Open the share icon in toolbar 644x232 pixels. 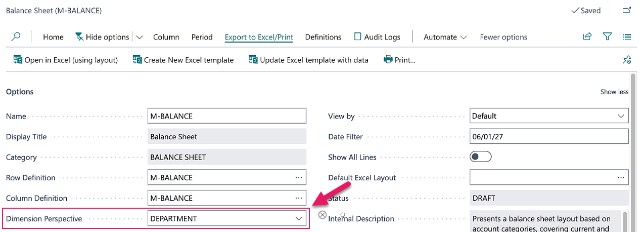[587, 36]
